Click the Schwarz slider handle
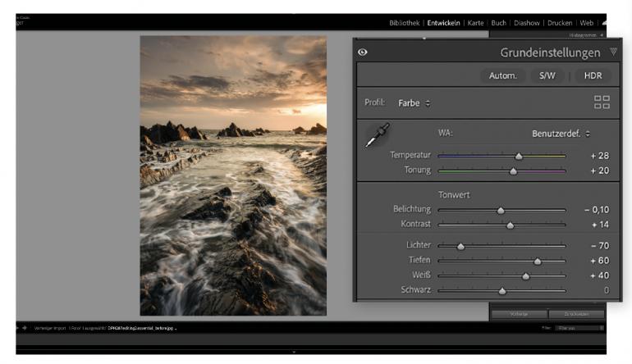The image size is (632, 364). pos(502,291)
